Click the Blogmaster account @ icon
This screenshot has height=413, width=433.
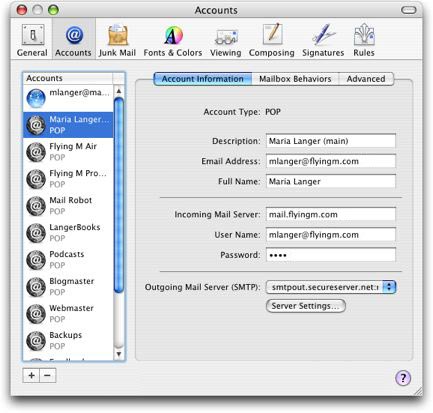click(x=36, y=287)
